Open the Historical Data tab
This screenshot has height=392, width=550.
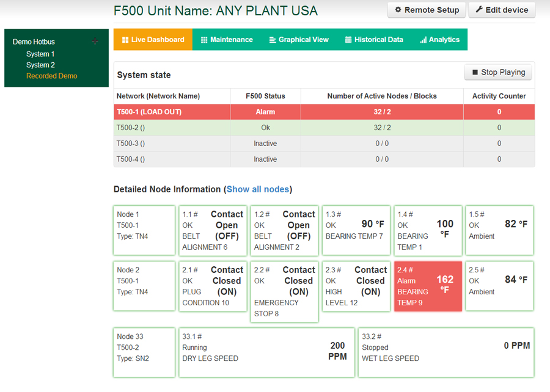coord(374,40)
